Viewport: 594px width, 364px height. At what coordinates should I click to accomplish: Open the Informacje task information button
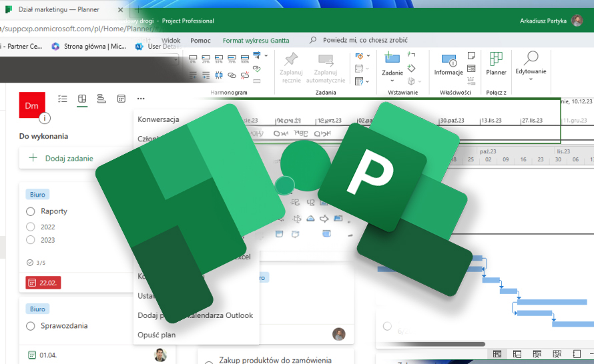[449, 64]
